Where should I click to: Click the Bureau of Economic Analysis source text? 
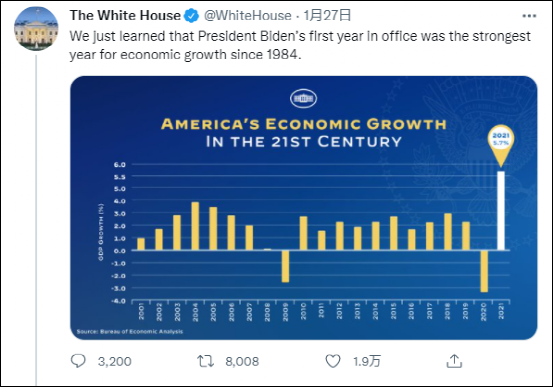(x=130, y=331)
